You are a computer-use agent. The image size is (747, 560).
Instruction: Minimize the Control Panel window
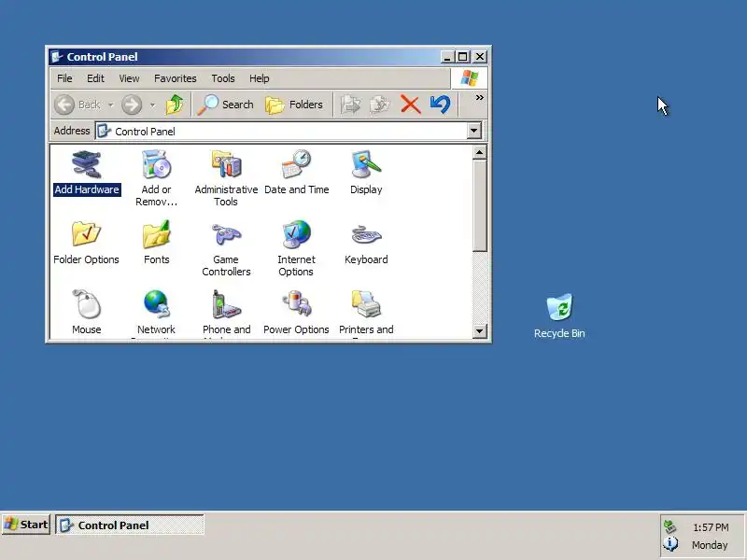pos(447,57)
